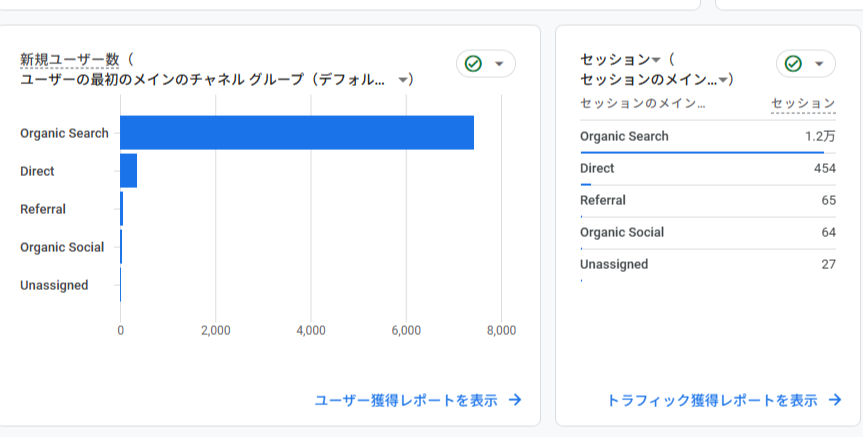Select Organic Social row showing 64 sessions
This screenshot has width=863, height=437.
(707, 233)
